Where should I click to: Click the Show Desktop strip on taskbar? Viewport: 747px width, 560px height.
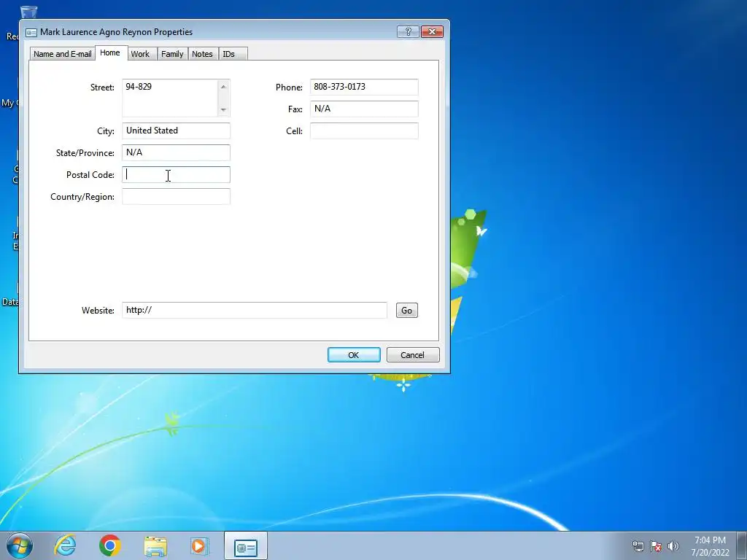(742, 545)
